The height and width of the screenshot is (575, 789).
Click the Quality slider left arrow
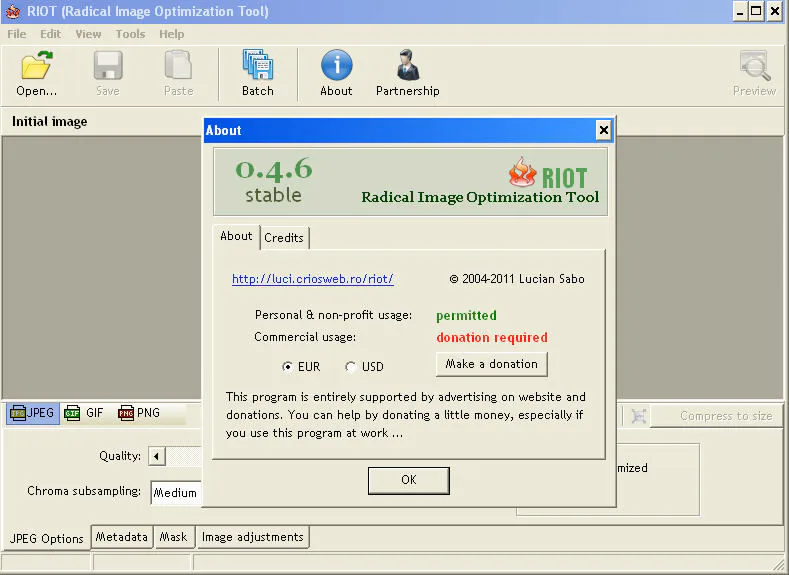pyautogui.click(x=156, y=456)
